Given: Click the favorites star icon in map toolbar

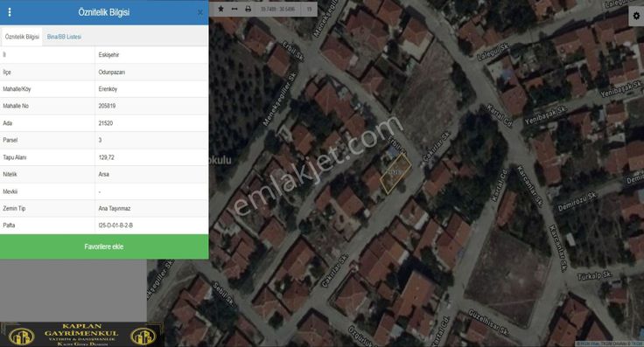Looking at the screenshot, I should [x=221, y=9].
